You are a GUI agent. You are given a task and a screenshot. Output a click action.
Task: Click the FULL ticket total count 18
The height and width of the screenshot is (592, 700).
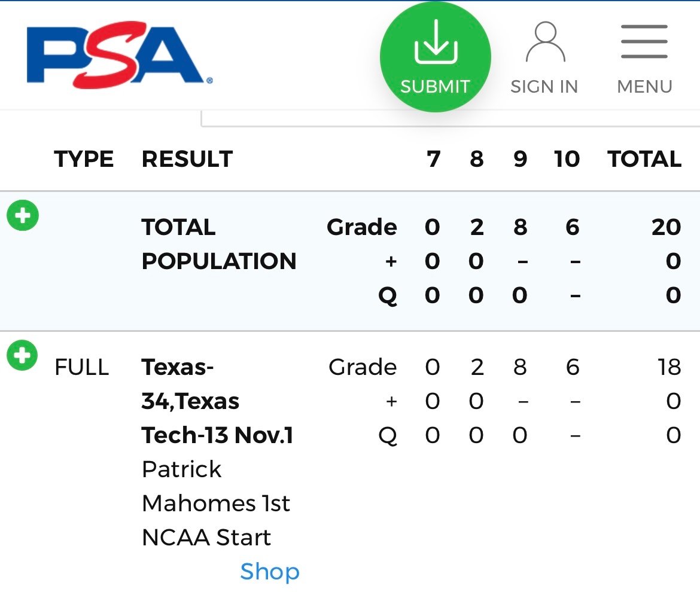(x=669, y=367)
